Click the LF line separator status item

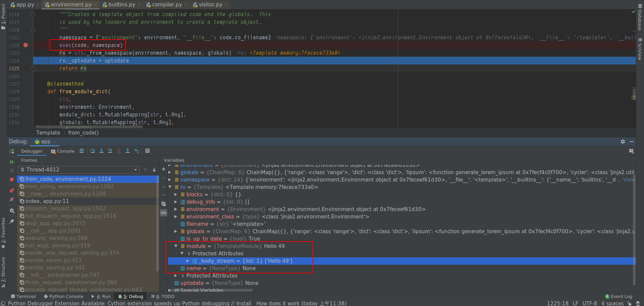575,303
